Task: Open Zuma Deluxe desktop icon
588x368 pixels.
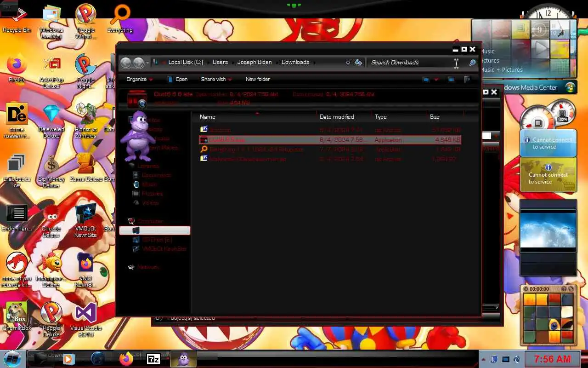Action: (85, 168)
